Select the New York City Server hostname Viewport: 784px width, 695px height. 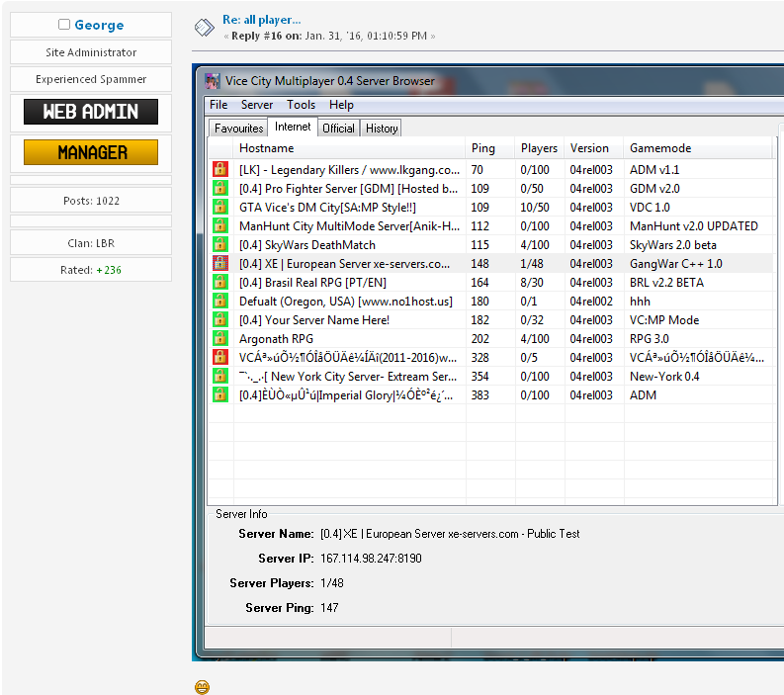click(347, 377)
